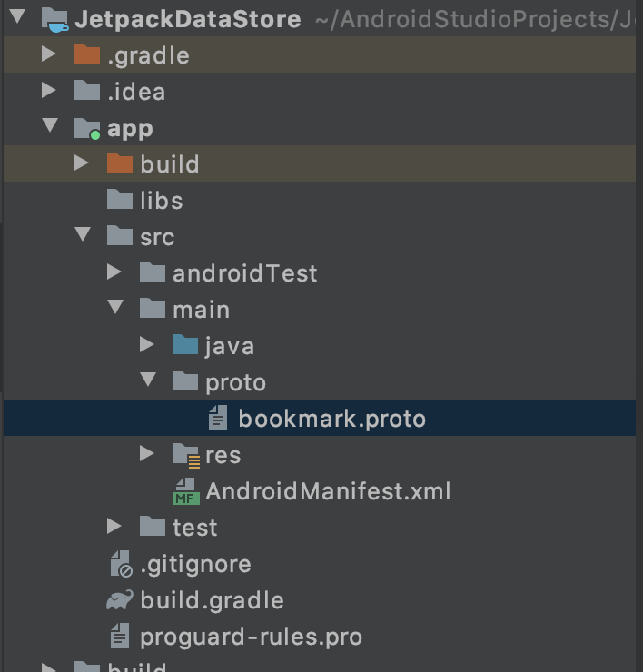Click the blue java source folder icon
The height and width of the screenshot is (672, 643).
pyautogui.click(x=185, y=344)
